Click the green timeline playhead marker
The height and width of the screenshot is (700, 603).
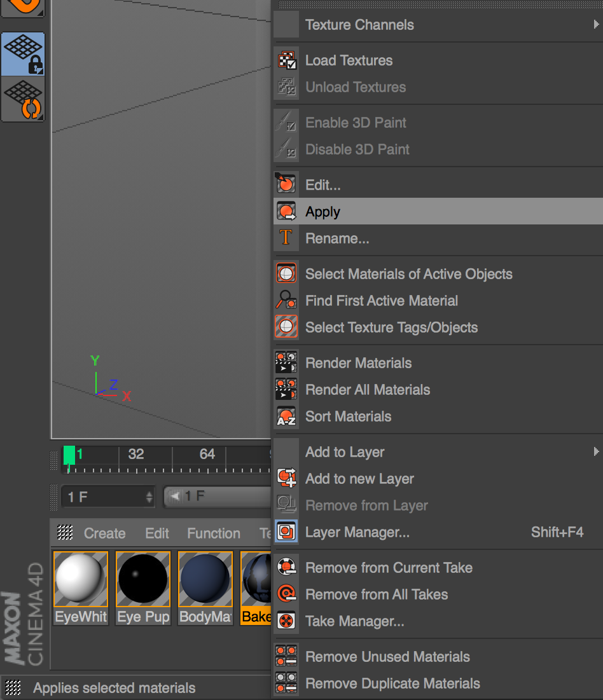click(x=69, y=456)
